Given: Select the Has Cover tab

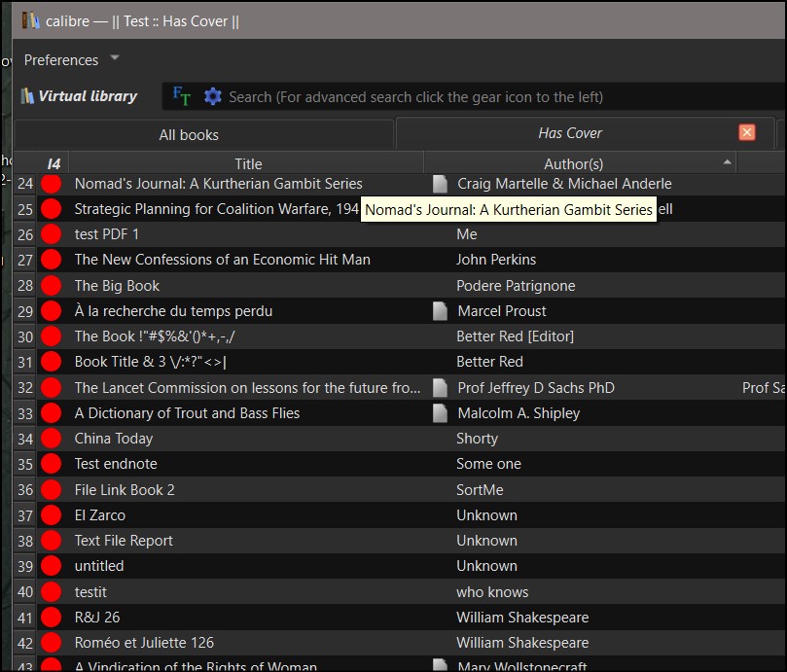Looking at the screenshot, I should click(x=570, y=133).
